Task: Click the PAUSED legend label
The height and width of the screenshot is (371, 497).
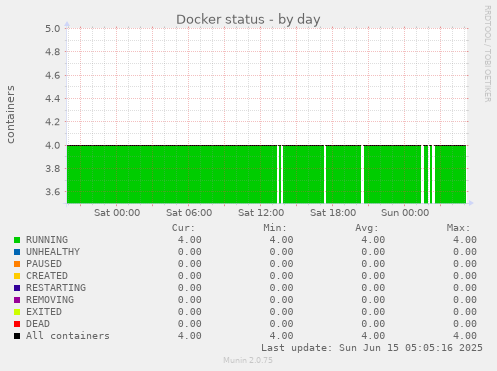Action: (44, 264)
